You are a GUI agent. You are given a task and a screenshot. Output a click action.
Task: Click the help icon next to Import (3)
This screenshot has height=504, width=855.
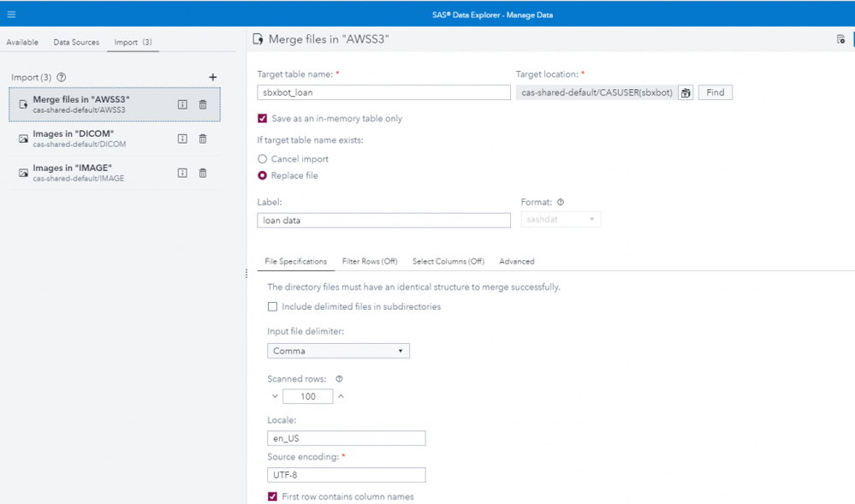click(x=62, y=78)
